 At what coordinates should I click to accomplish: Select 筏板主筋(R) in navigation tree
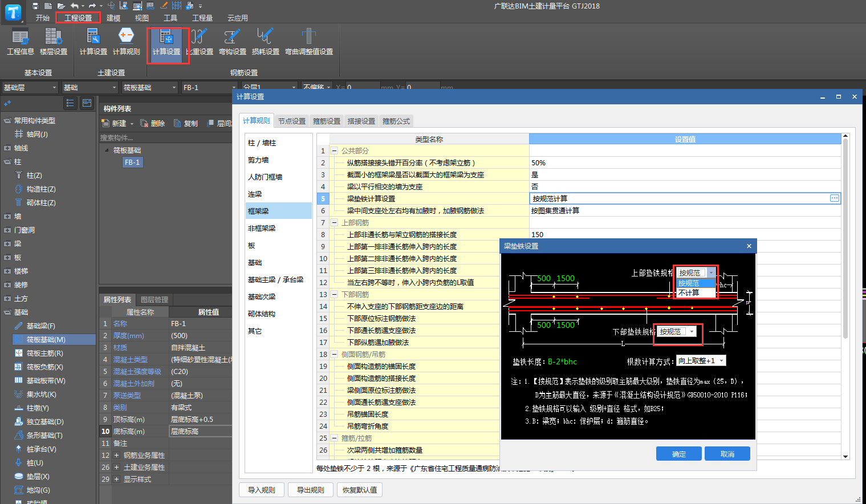click(45, 353)
